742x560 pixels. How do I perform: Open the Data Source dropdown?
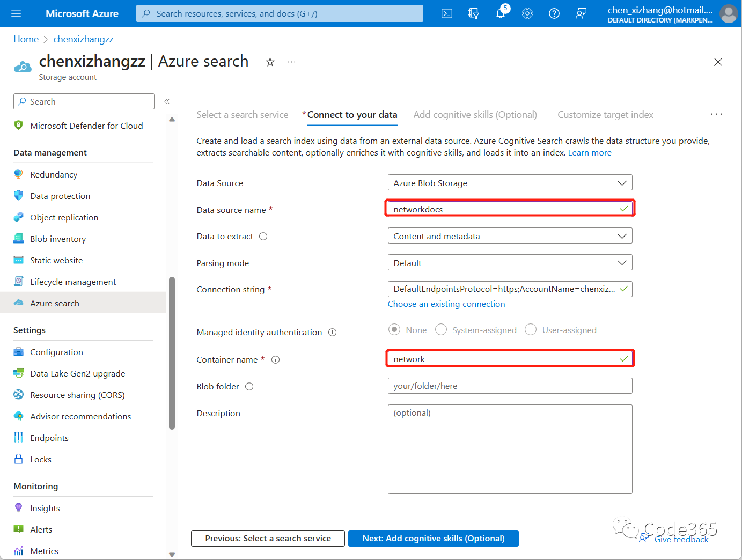click(509, 182)
